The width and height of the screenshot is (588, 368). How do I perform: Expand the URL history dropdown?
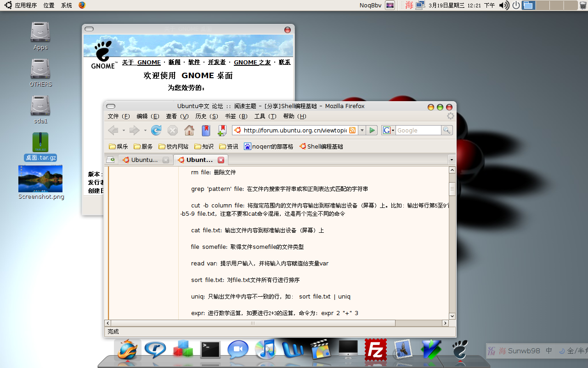[x=362, y=131]
